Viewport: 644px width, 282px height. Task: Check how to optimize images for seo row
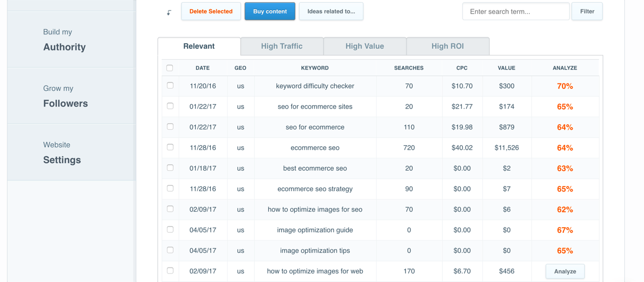pos(170,209)
